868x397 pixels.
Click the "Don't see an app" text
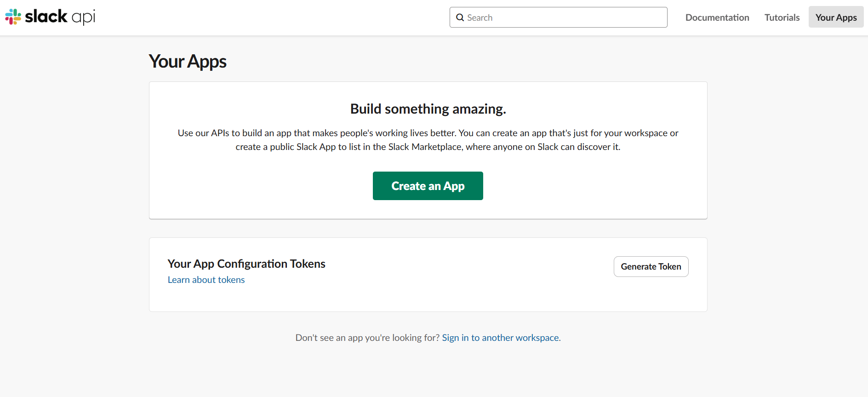click(x=367, y=338)
